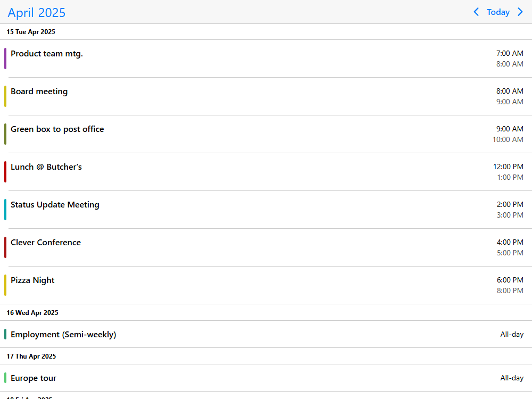The height and width of the screenshot is (399, 532).
Task: Click the yellow color bar of Board meeting
Action: 5,96
